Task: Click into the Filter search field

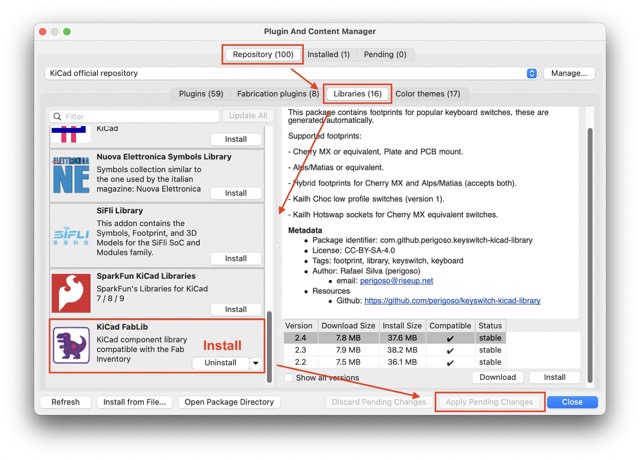Action: tap(135, 116)
